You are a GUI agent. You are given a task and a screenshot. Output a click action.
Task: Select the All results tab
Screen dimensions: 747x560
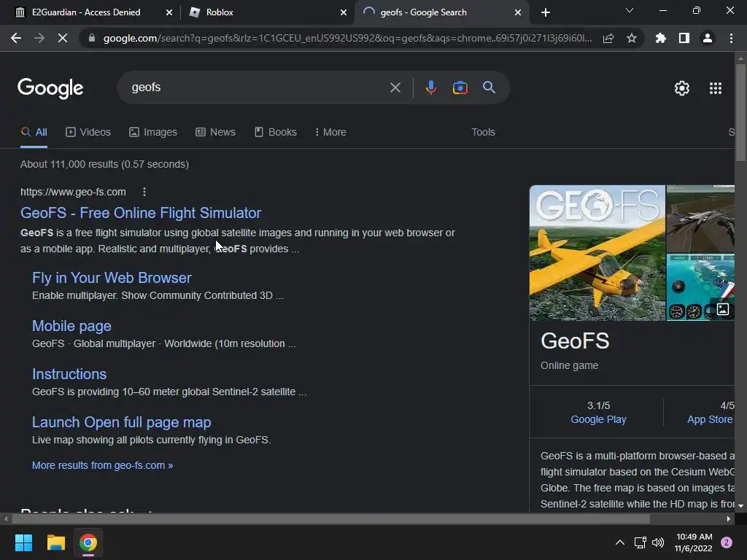click(34, 133)
